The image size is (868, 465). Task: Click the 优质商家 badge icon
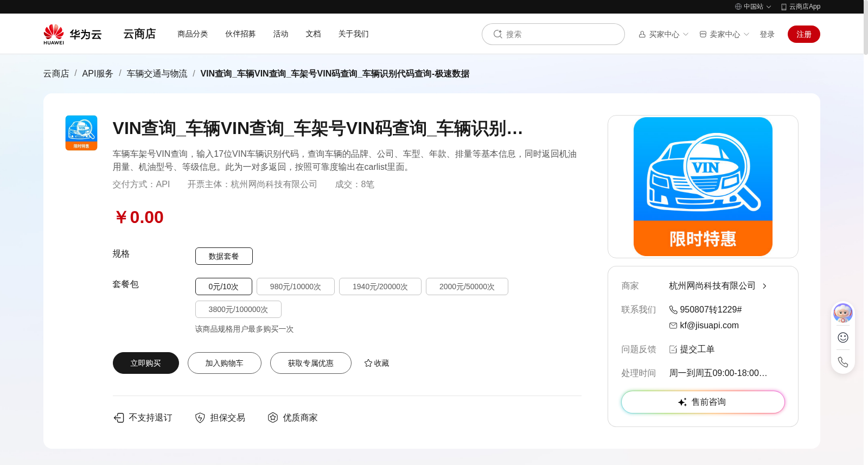[273, 417]
